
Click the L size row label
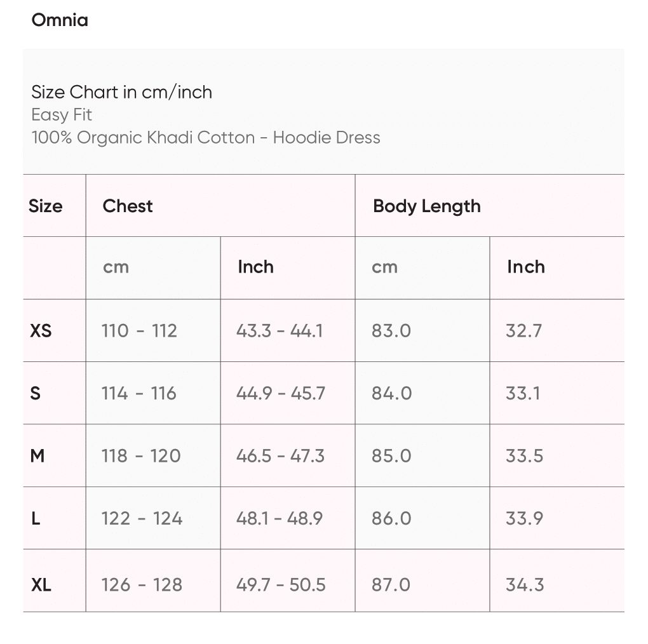click(36, 519)
